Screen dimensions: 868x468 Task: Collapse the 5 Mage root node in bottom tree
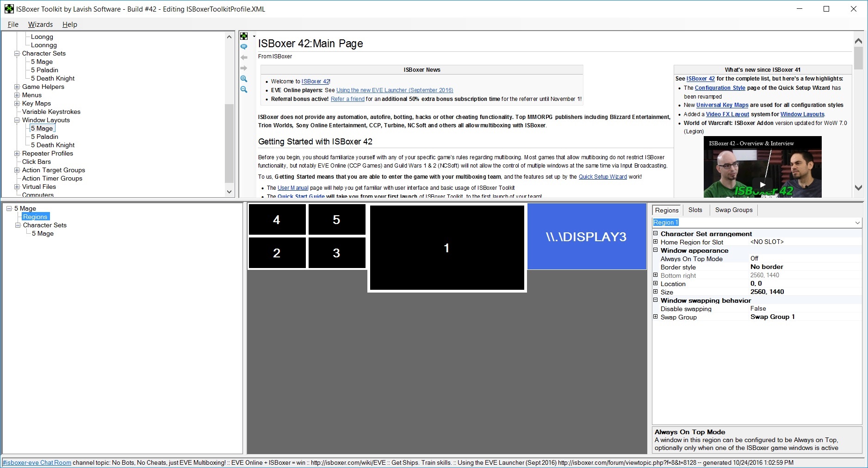[x=9, y=208]
